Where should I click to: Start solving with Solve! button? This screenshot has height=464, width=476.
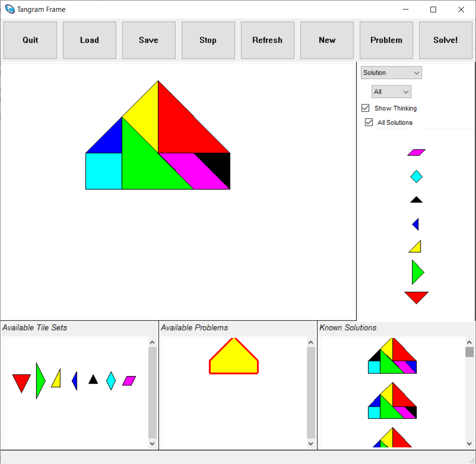446,40
